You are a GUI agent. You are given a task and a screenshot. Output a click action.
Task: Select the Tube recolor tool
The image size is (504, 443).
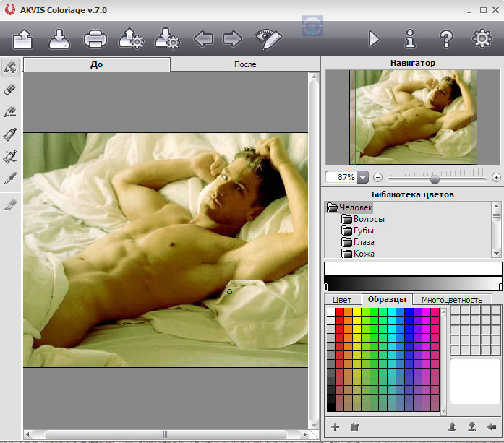pyautogui.click(x=10, y=134)
